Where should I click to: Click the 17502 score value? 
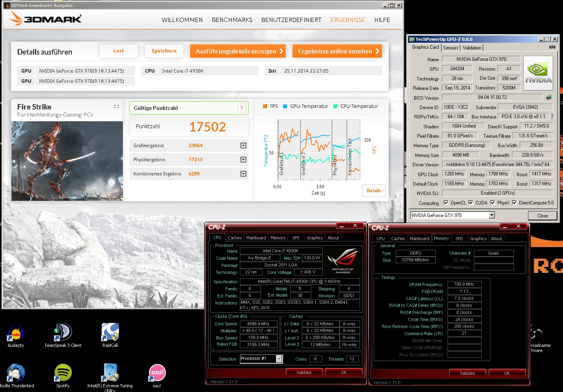tap(208, 127)
